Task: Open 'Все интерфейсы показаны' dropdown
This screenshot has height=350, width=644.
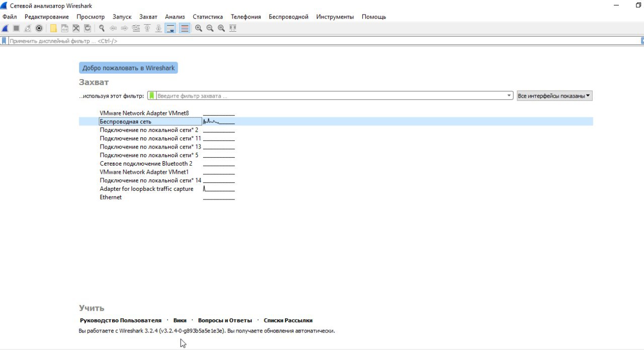Action: 554,96
